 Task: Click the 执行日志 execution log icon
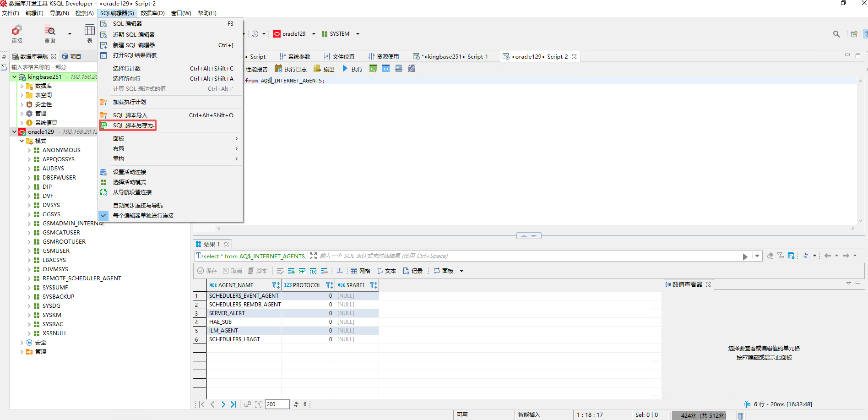click(x=278, y=69)
